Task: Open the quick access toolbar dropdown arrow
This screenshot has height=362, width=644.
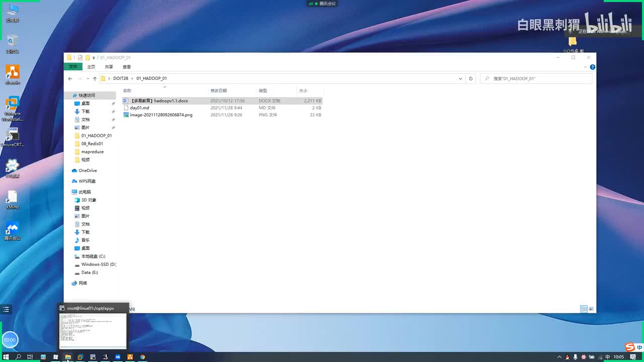Action: [x=94, y=58]
